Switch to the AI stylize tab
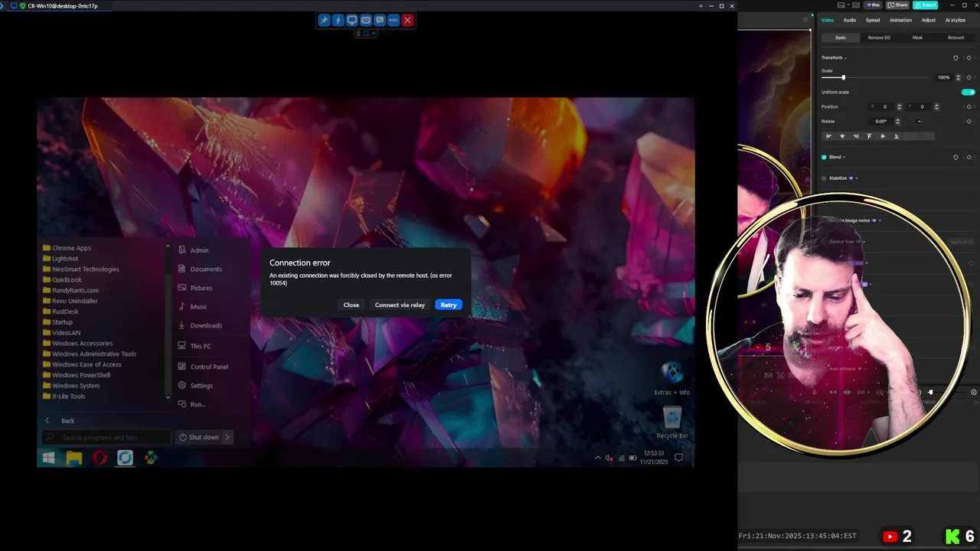 pyautogui.click(x=955, y=20)
